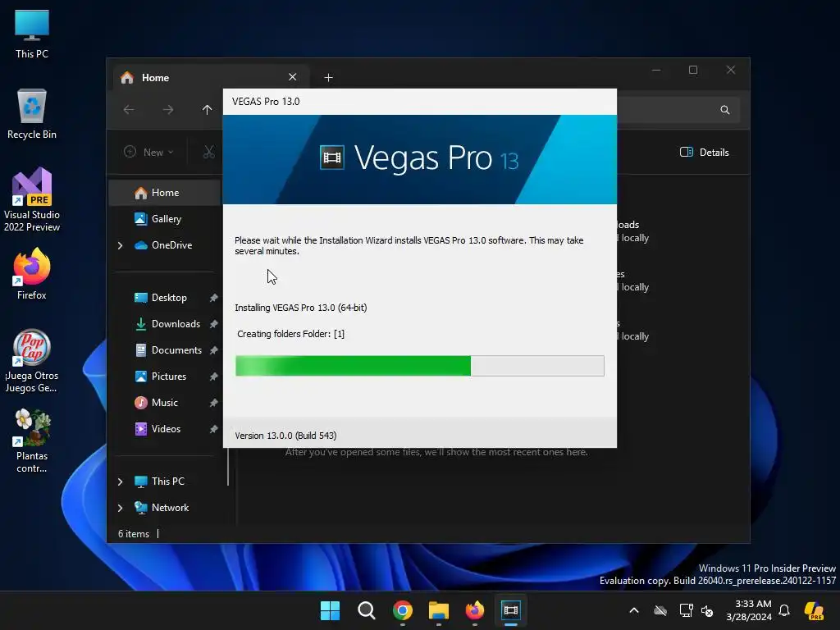Unpin Videos using its pin icon
The width and height of the screenshot is (840, 630).
[x=214, y=429]
